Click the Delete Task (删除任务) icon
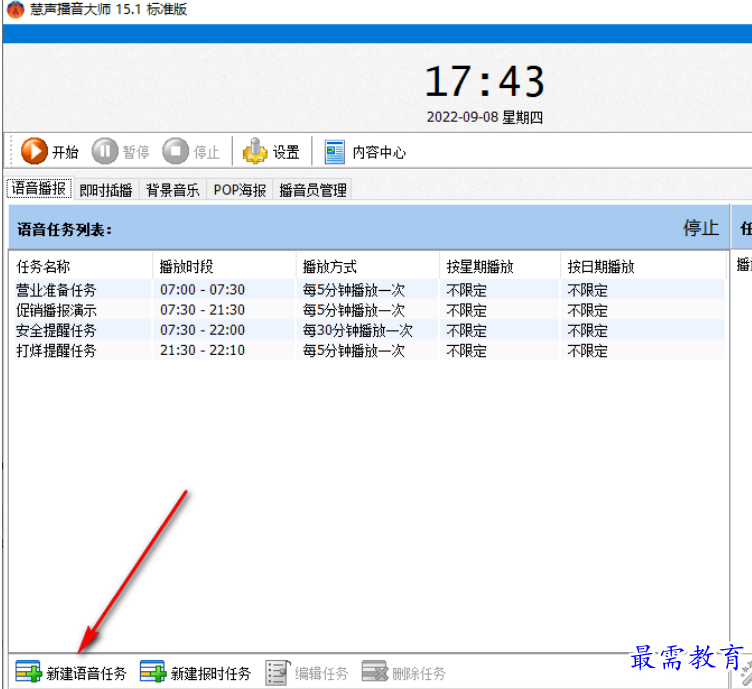Viewport: 752px width, 689px height. click(x=375, y=671)
